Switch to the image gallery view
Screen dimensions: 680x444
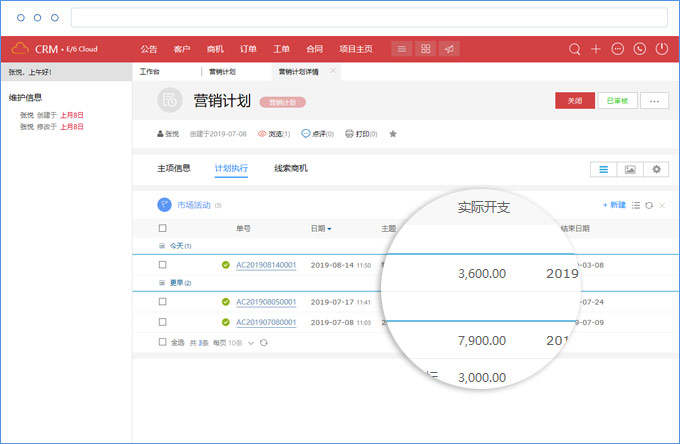pyautogui.click(x=630, y=170)
